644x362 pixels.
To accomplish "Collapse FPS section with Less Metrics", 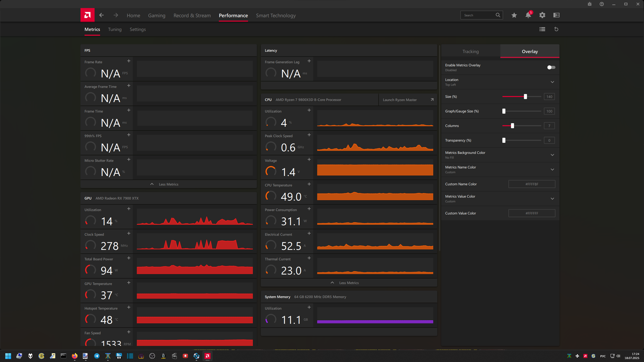I will pos(168,184).
